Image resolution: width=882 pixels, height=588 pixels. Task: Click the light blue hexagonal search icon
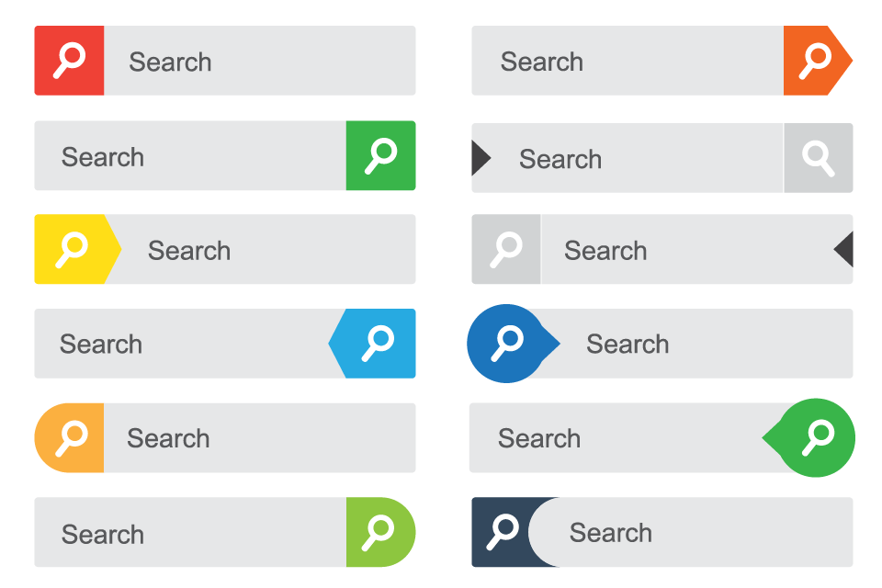[376, 344]
